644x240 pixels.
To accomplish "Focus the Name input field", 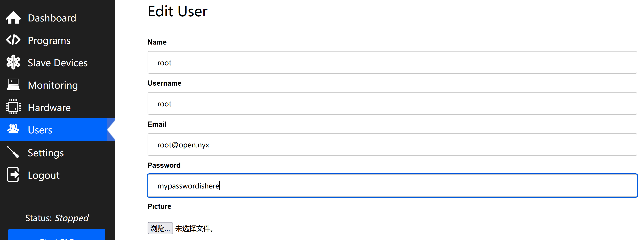I will coord(392,63).
